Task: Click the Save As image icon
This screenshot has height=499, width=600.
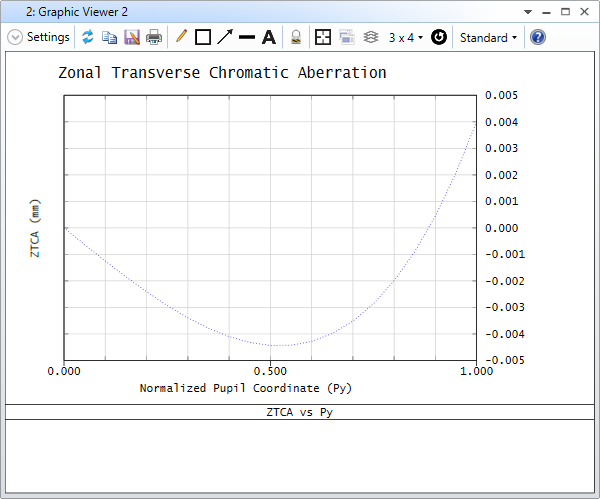Action: [x=132, y=38]
